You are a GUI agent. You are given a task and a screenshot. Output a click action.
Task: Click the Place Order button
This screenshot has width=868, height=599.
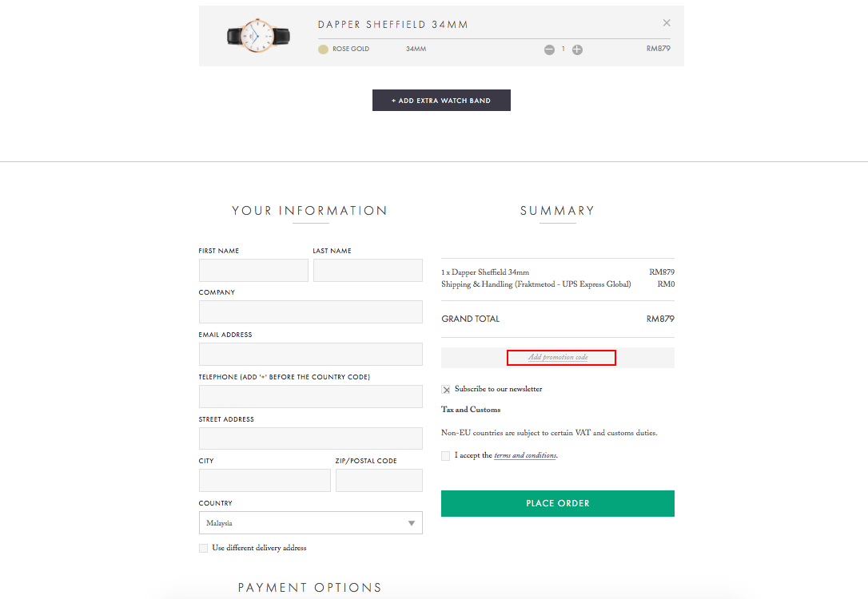[x=557, y=503]
